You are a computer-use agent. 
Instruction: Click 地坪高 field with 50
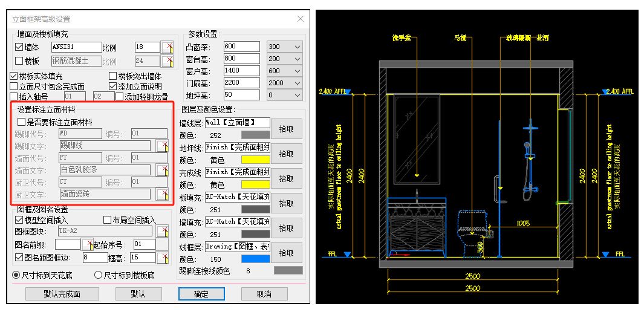(242, 95)
